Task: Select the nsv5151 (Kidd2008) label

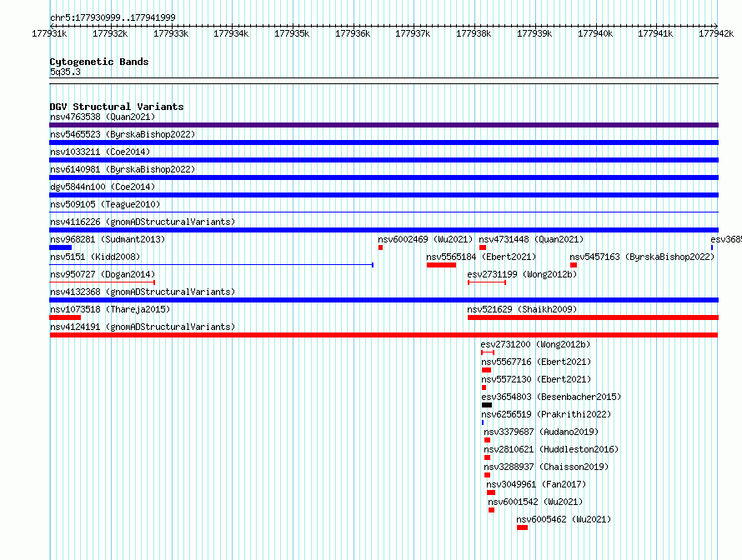Action: click(95, 257)
